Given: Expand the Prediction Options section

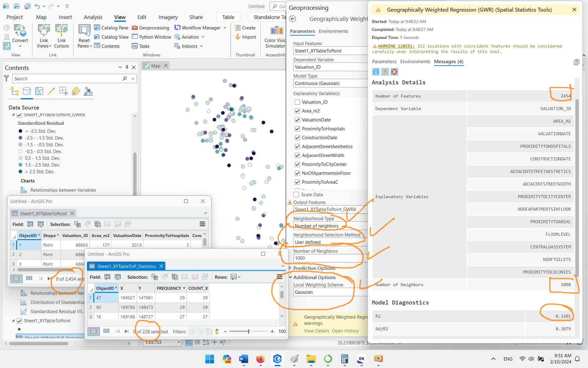Looking at the screenshot, I should [290, 268].
